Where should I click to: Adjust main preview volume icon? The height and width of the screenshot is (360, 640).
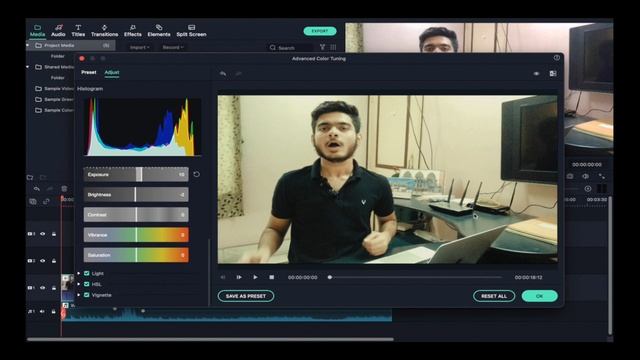[x=586, y=176]
